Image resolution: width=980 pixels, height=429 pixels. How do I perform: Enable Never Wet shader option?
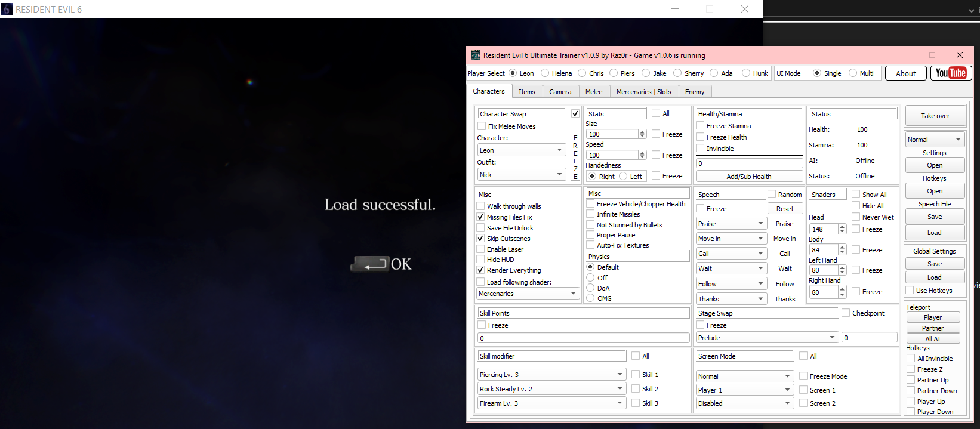(x=856, y=217)
